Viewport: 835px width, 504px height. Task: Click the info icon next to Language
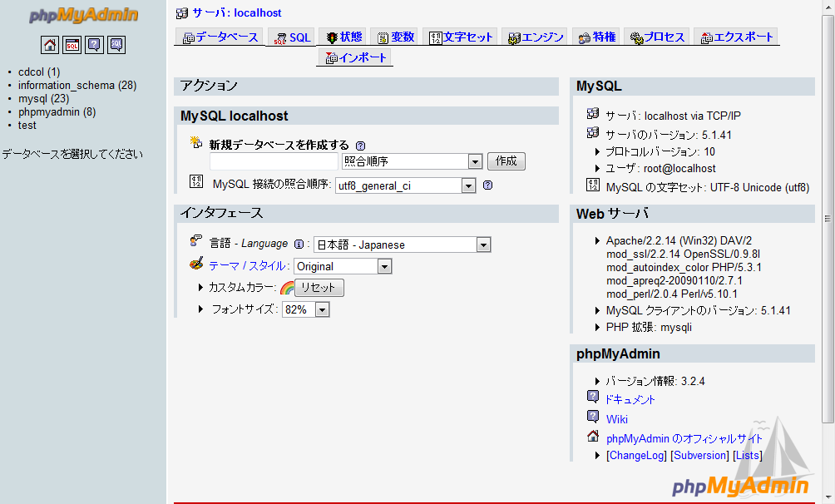pos(299,245)
